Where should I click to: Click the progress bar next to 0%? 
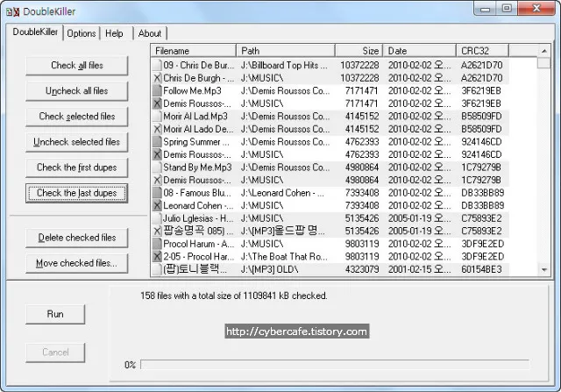click(334, 365)
